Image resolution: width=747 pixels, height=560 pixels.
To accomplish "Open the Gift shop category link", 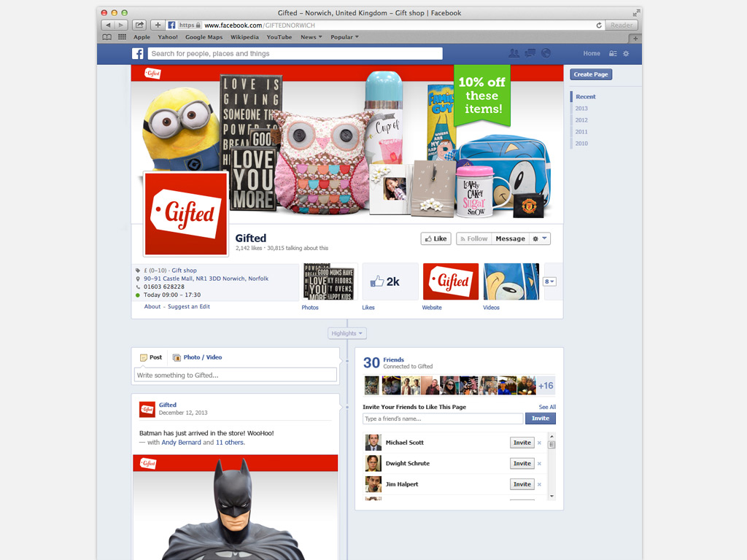I will point(184,271).
